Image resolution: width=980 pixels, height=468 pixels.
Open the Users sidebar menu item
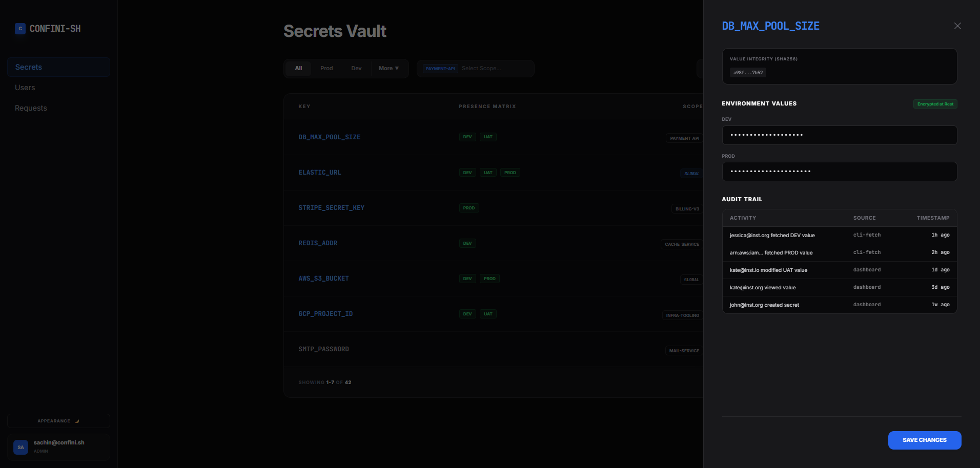[25, 88]
